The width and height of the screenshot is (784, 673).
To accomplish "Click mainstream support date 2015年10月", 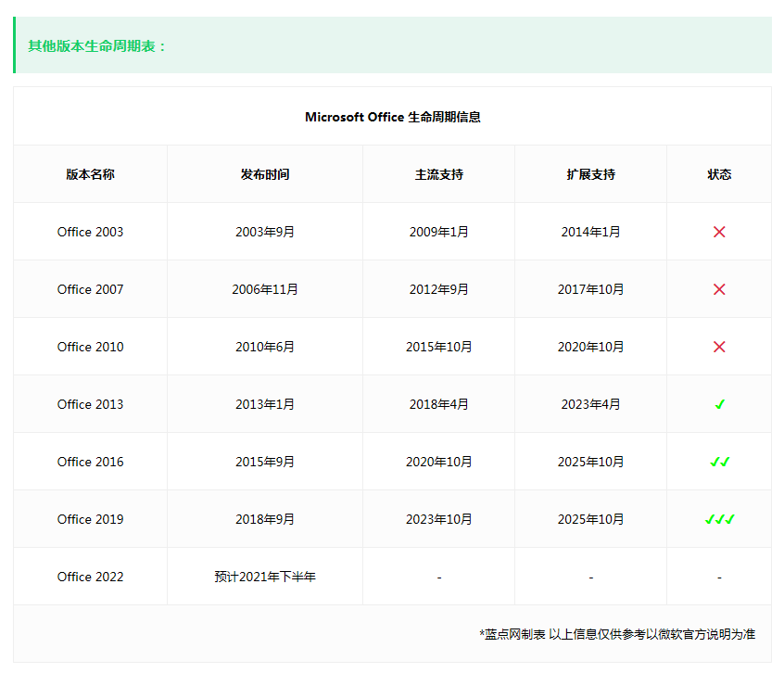I will click(x=439, y=347).
